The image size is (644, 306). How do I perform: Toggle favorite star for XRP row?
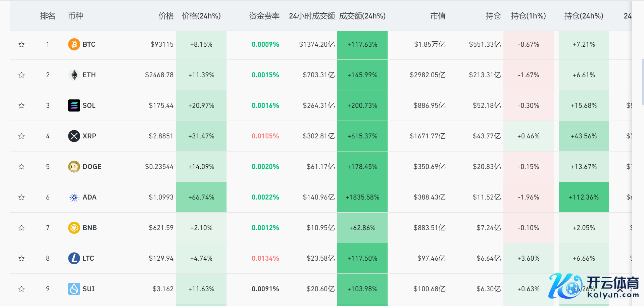[x=21, y=136]
